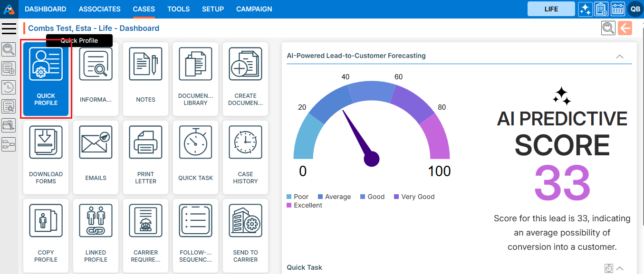The image size is (644, 274).
Task: Click the LIFE button in header
Action: pos(551,9)
